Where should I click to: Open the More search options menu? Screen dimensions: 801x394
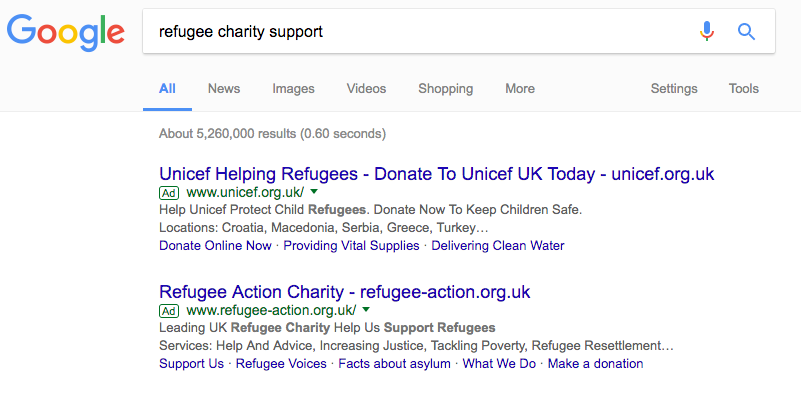coord(520,88)
